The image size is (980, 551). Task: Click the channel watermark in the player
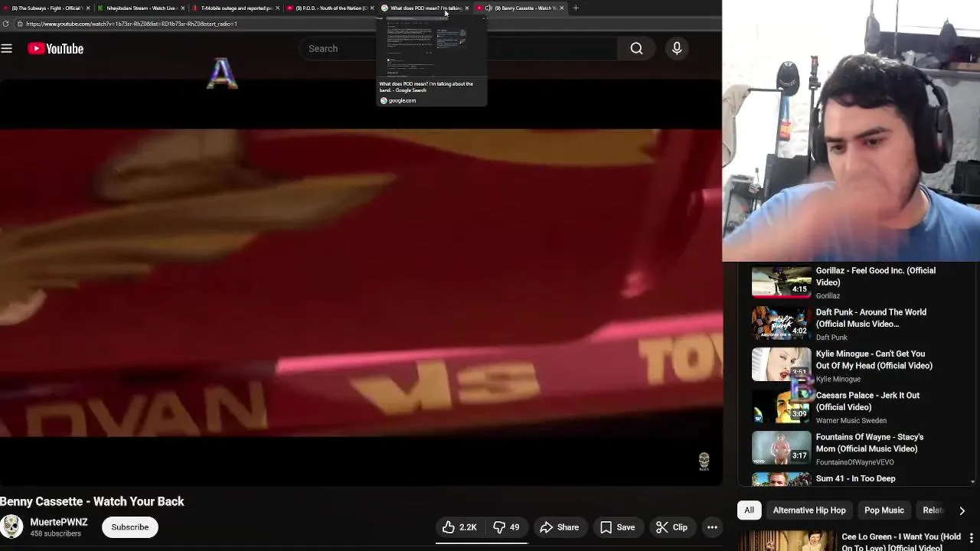click(704, 461)
